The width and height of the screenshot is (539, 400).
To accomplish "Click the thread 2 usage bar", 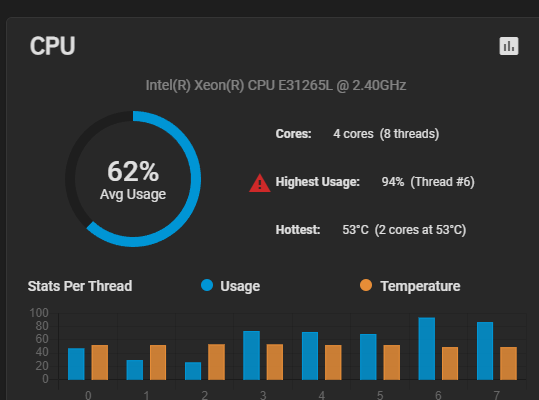I will (193, 371).
